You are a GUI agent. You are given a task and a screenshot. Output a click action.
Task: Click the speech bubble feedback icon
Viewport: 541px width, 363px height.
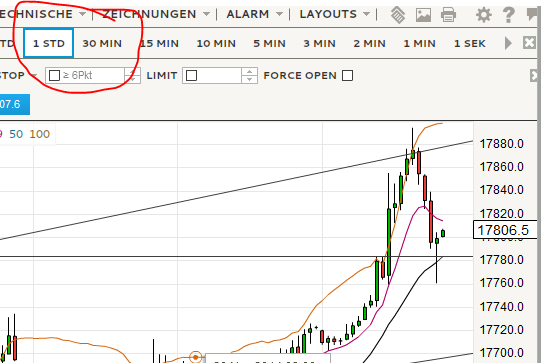tap(533, 15)
